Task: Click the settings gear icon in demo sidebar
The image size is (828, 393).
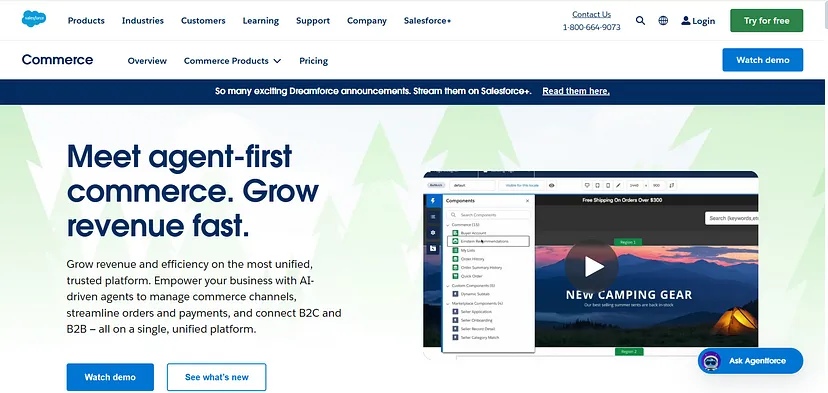Action: coord(433,232)
